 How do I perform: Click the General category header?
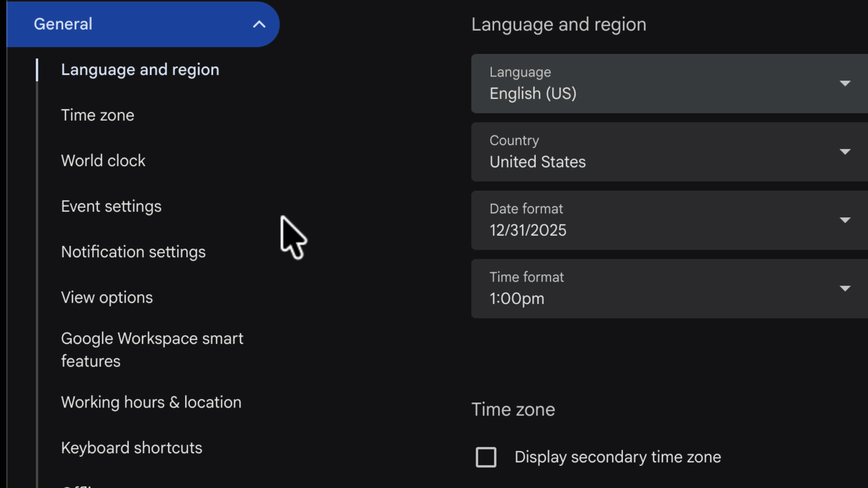[63, 24]
